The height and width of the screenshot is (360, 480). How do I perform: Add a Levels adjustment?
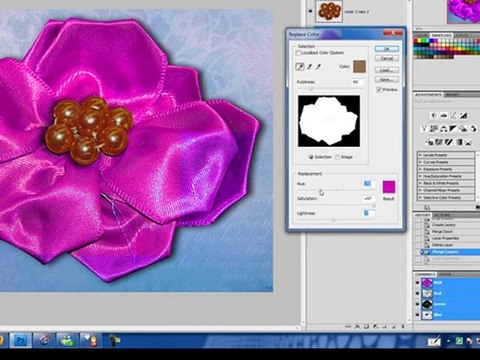click(444, 115)
